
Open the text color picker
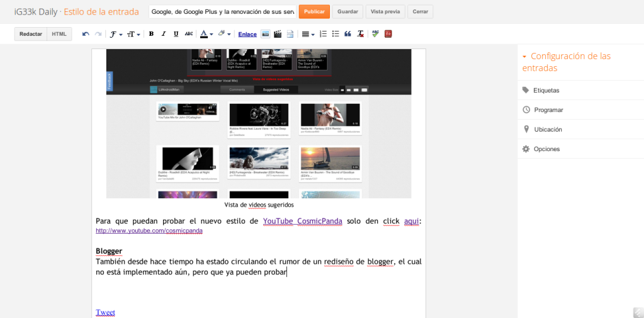(206, 34)
